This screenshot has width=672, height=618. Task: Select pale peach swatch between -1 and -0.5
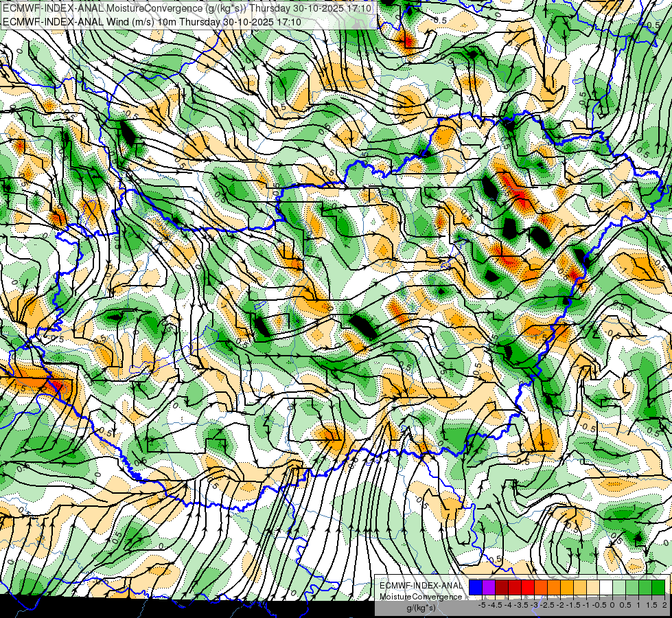(x=592, y=588)
